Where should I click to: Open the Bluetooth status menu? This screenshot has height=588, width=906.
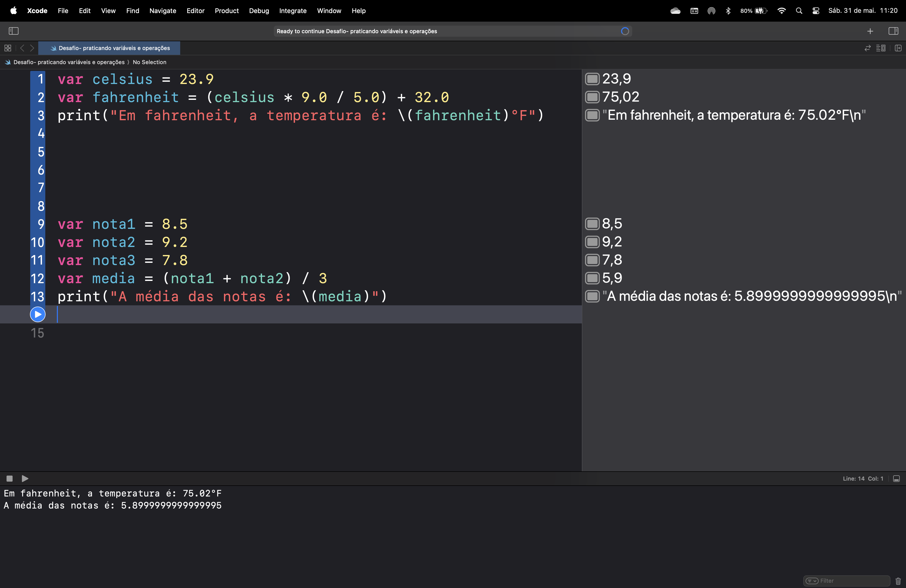(728, 11)
